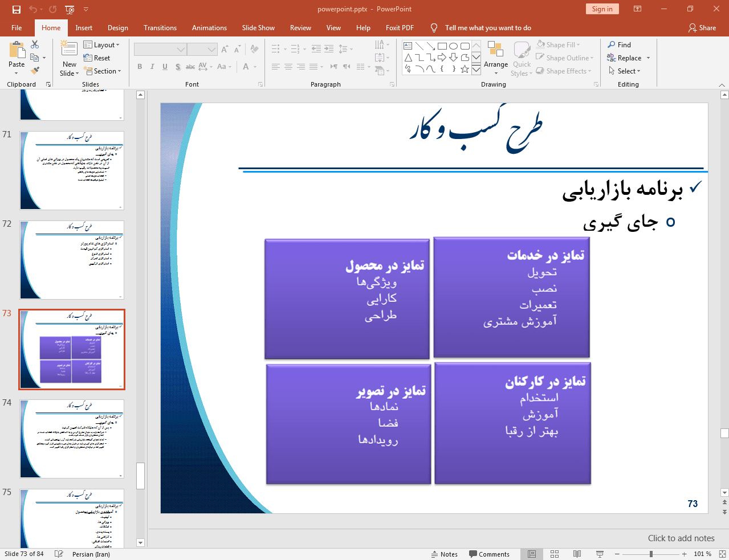Fit slide to the current window
Screen dimensions: 729x560
click(x=722, y=554)
